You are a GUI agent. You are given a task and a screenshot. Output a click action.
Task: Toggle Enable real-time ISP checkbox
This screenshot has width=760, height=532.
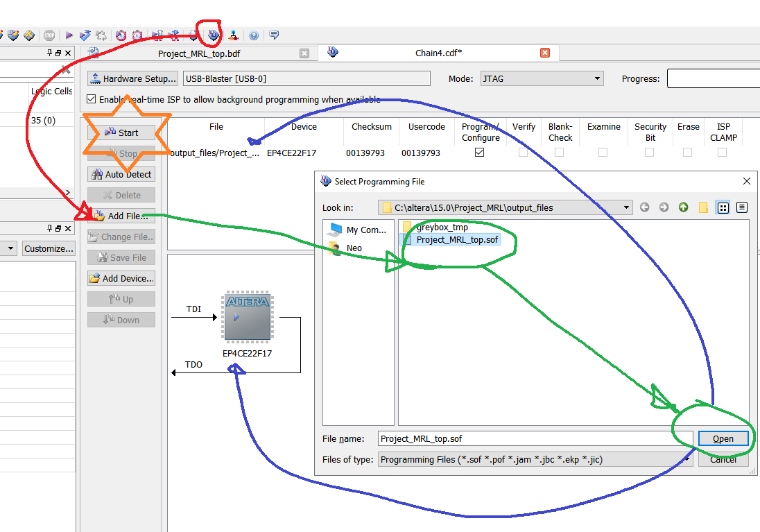click(91, 99)
